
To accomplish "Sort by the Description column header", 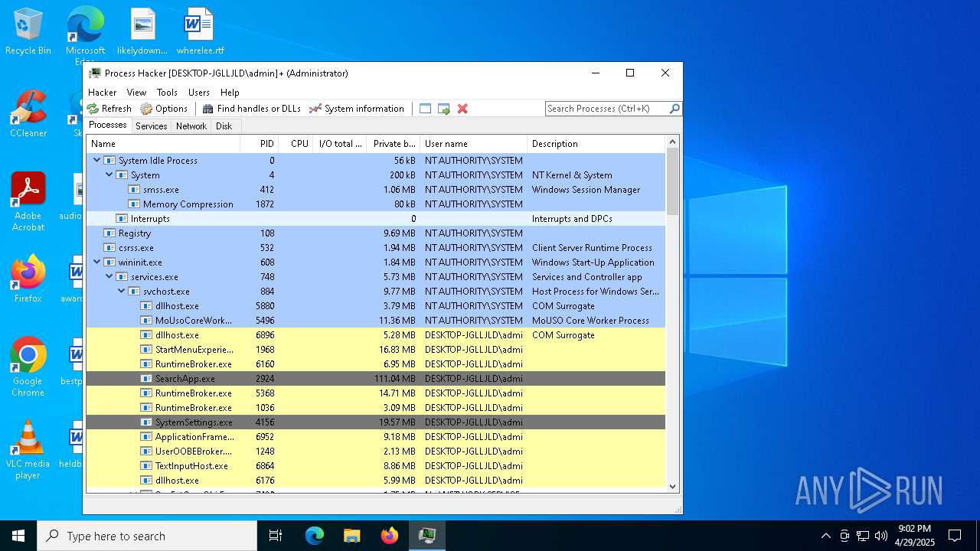I will tap(596, 144).
